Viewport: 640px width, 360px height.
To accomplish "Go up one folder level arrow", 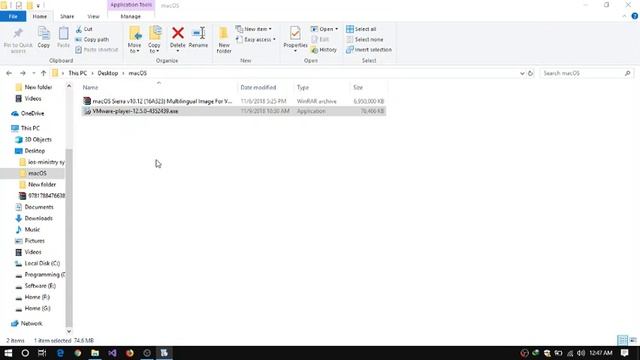I will point(44,73).
